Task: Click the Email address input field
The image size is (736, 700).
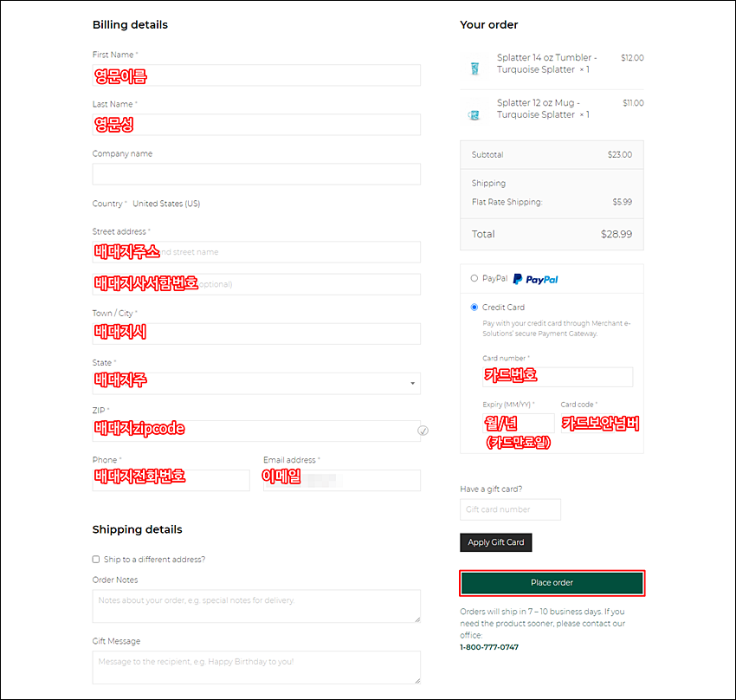Action: tap(342, 480)
